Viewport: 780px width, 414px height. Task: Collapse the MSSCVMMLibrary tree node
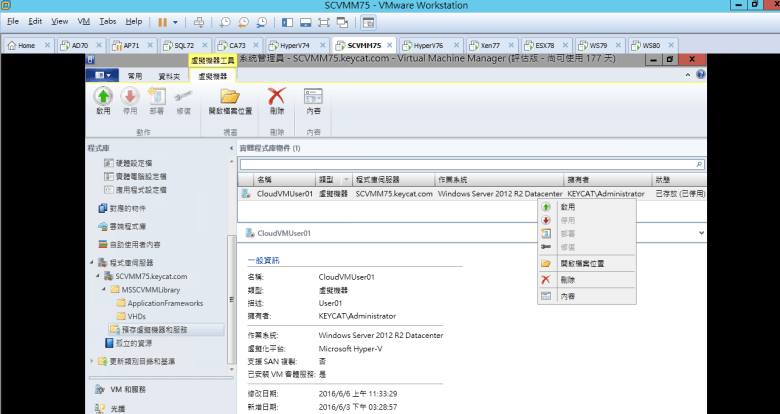pyautogui.click(x=101, y=289)
